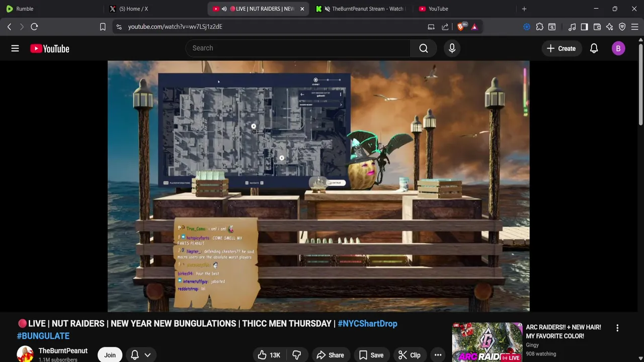Clip a segment of the stream
644x362 pixels.
(409, 355)
